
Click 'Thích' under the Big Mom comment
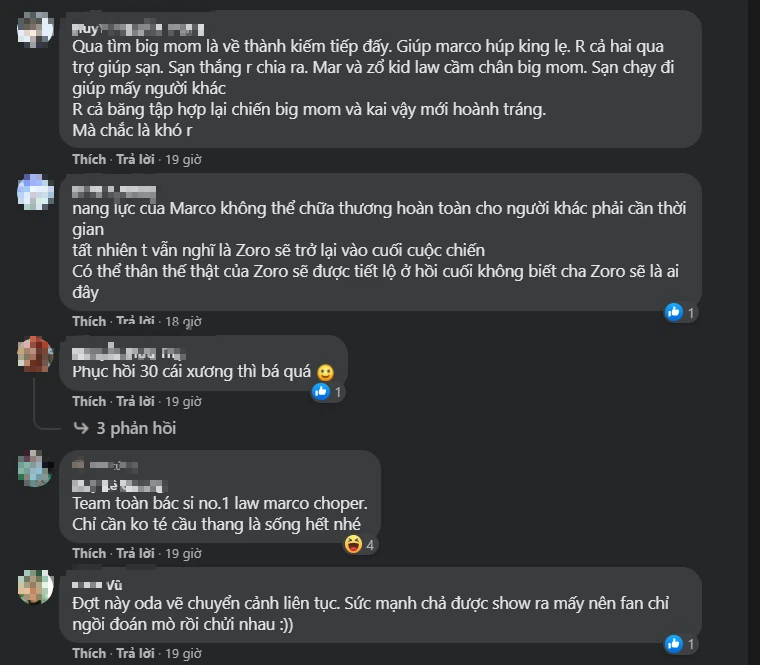pyautogui.click(x=89, y=159)
